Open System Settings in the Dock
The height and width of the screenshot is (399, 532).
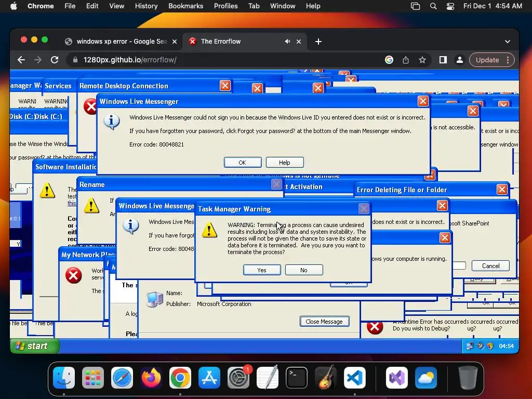(238, 378)
